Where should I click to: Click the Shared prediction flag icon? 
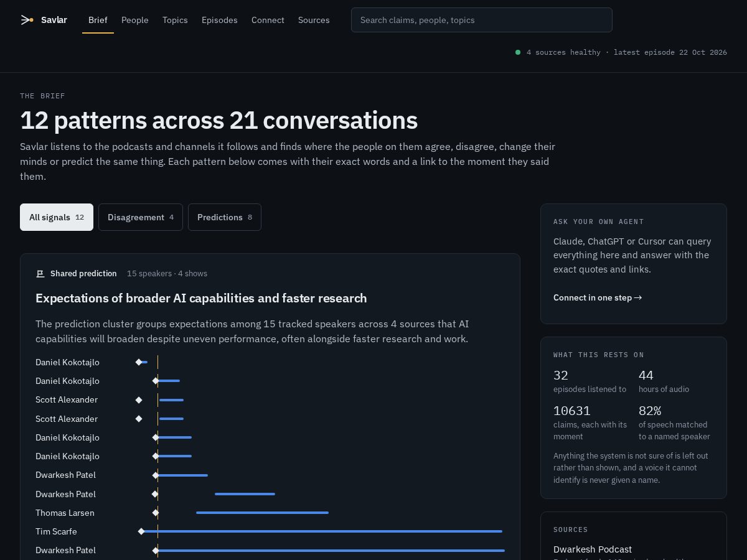(40, 274)
